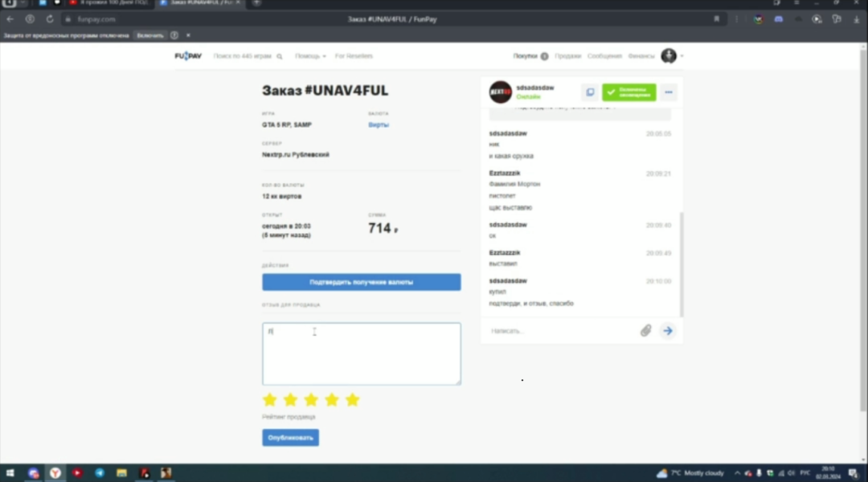Open the Финансы menu item
Viewport: 868px width, 482px height.
[641, 56]
